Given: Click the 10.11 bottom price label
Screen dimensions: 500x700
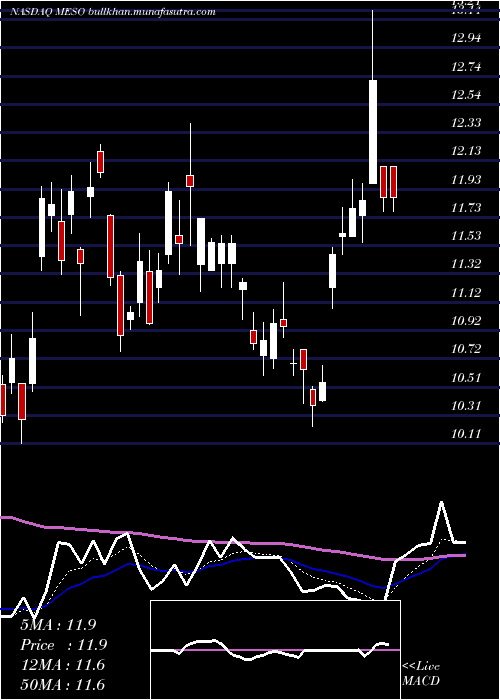Looking at the screenshot, I should click(x=466, y=434).
